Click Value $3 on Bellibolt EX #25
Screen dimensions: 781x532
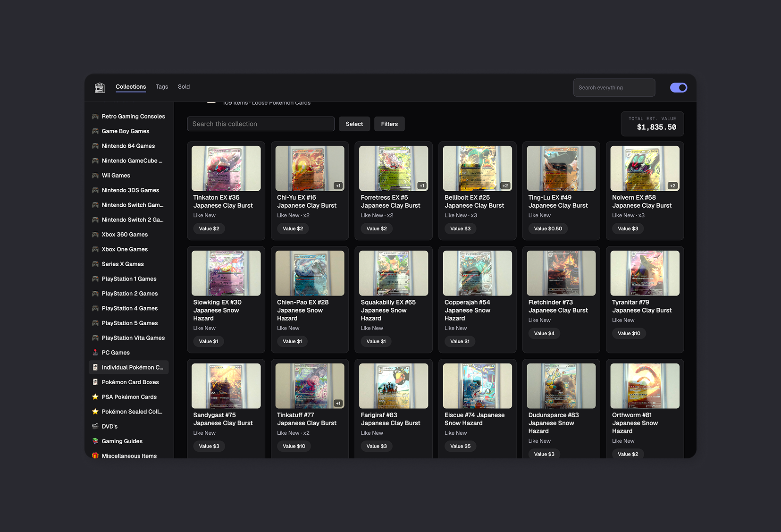click(460, 228)
